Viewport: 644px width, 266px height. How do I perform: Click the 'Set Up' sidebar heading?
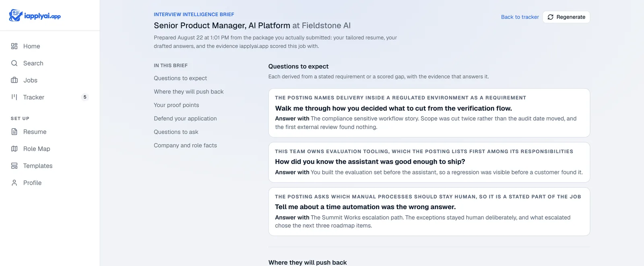20,118
